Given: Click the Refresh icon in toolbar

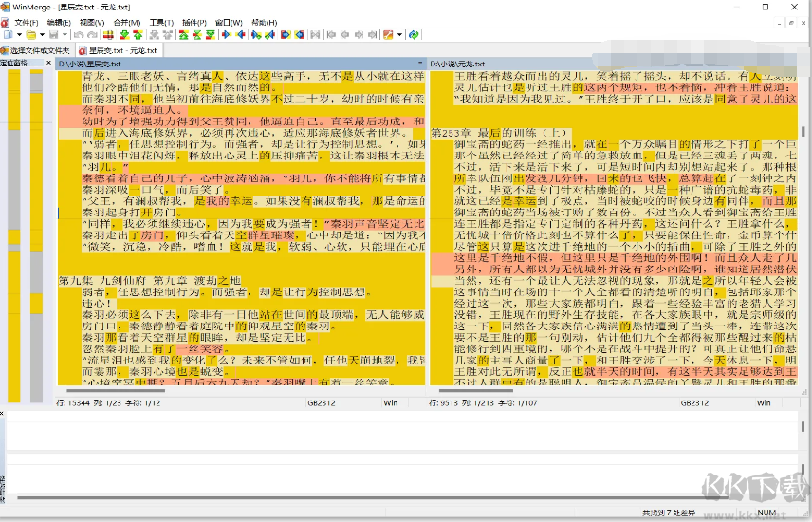Looking at the screenshot, I should 414,35.
